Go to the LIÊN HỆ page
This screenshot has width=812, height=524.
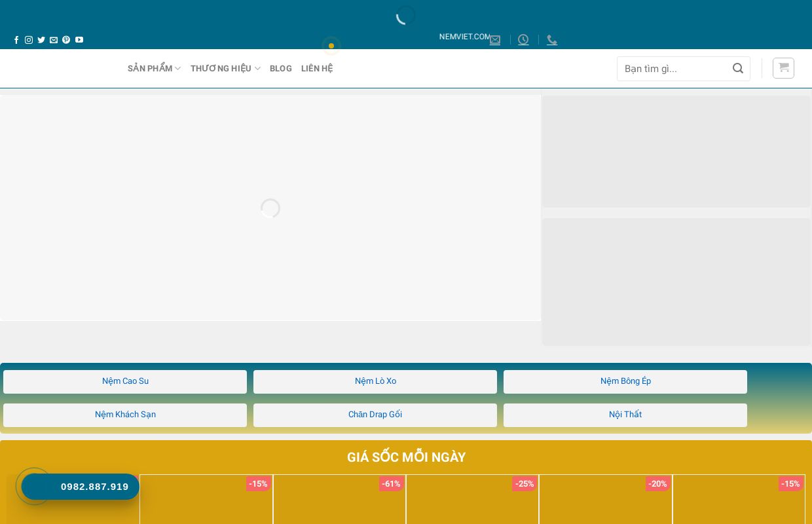tap(317, 69)
